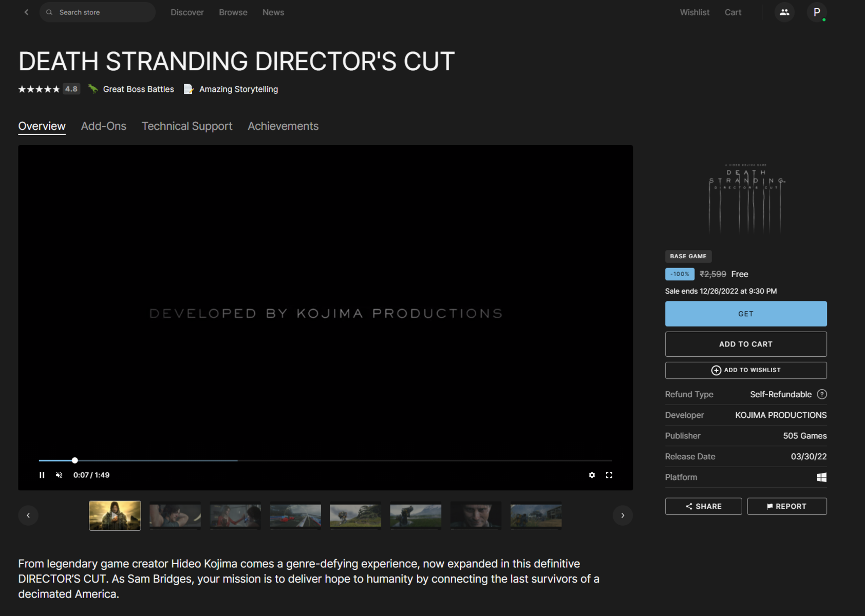Screen dimensions: 865x616
Task: Switch to the Achievements tab
Action: tap(283, 126)
